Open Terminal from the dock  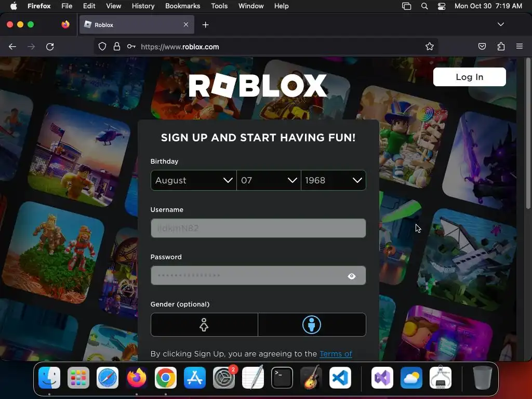click(x=282, y=378)
